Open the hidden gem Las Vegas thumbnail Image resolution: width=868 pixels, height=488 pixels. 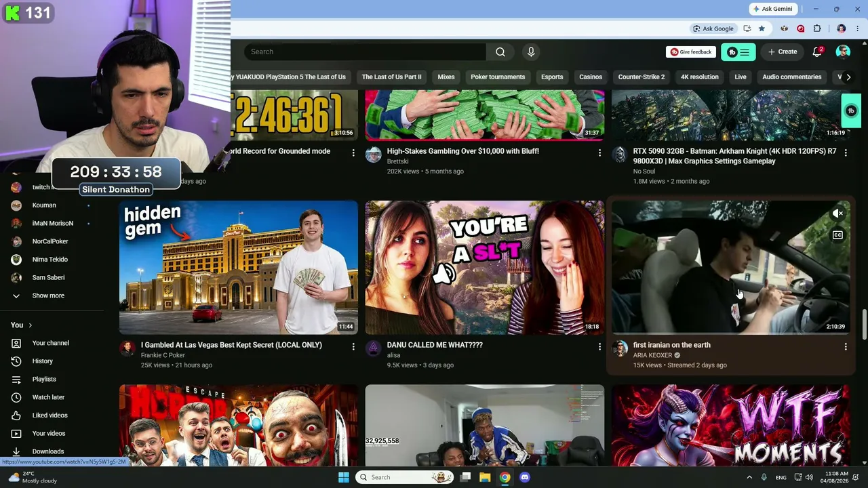click(239, 268)
